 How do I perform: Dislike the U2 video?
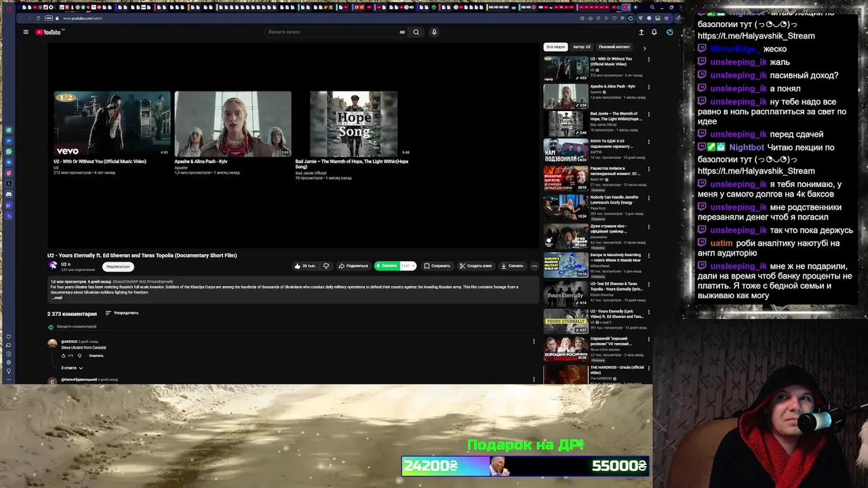326,266
